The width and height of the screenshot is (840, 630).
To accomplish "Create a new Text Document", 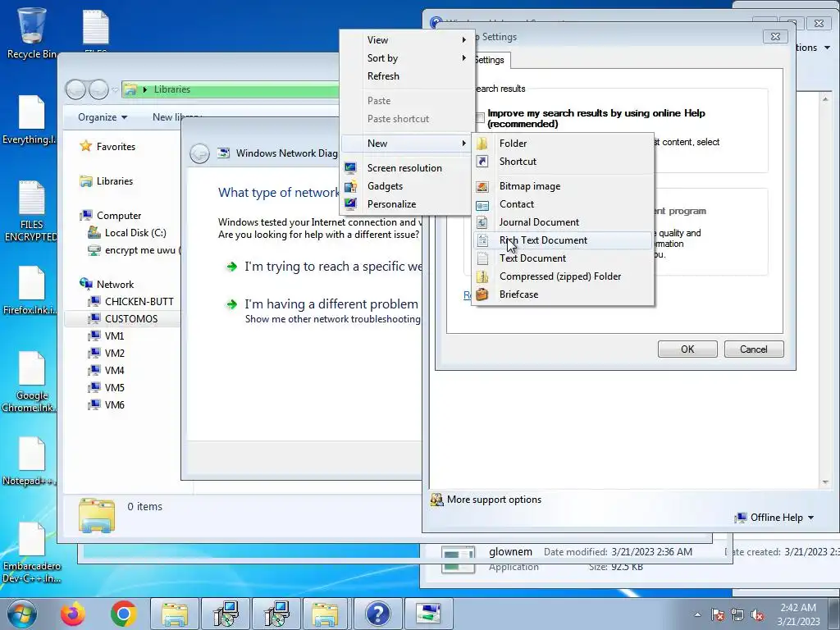I will point(563,258).
